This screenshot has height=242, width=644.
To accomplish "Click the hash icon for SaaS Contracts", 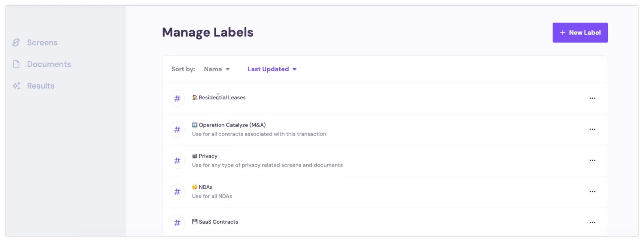I will pos(177,223).
